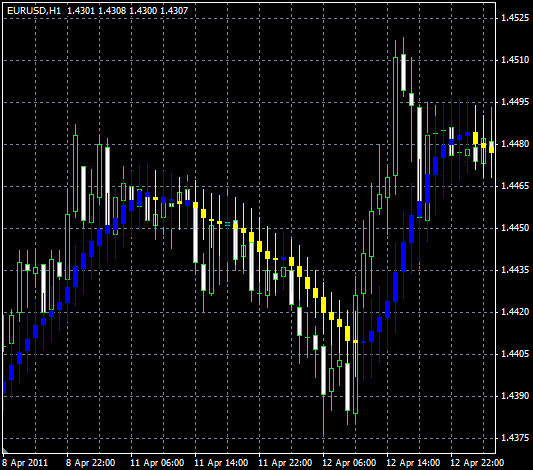Image resolution: width=533 pixels, height=470 pixels.
Task: Click the chart shift triangle marker
Action: (5, 451)
